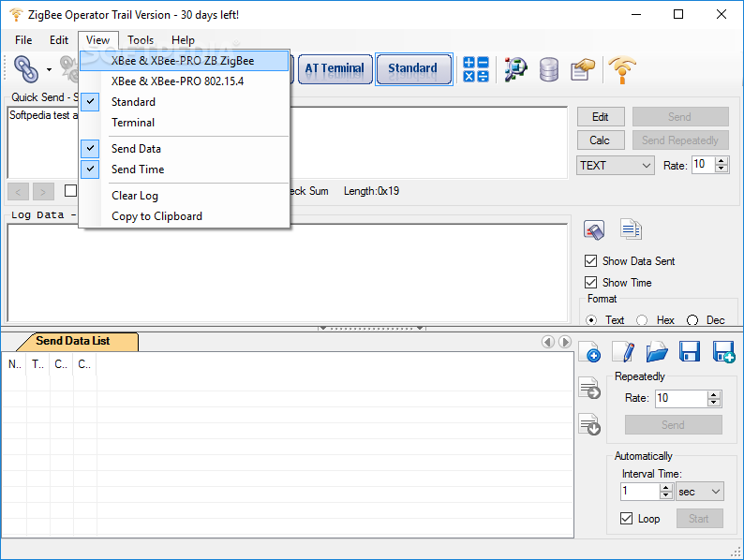This screenshot has width=744, height=560.
Task: Open the database cylinder toolbar icon
Action: [548, 69]
